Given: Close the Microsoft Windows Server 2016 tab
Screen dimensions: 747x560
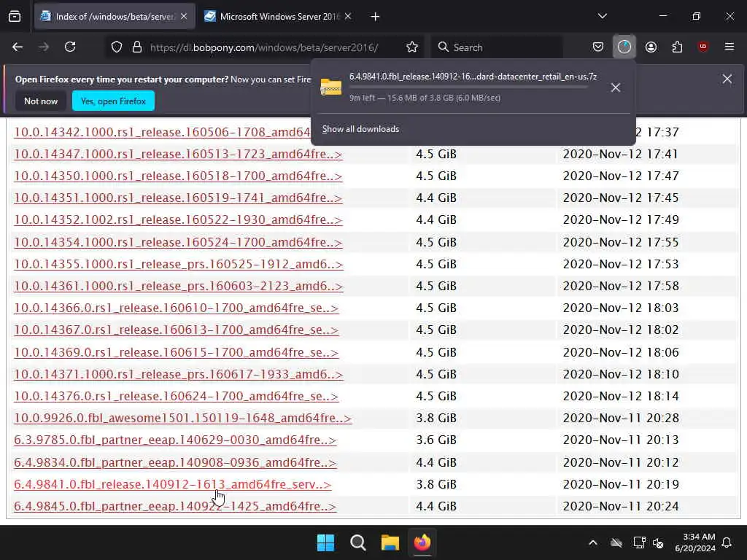Looking at the screenshot, I should pos(348,16).
